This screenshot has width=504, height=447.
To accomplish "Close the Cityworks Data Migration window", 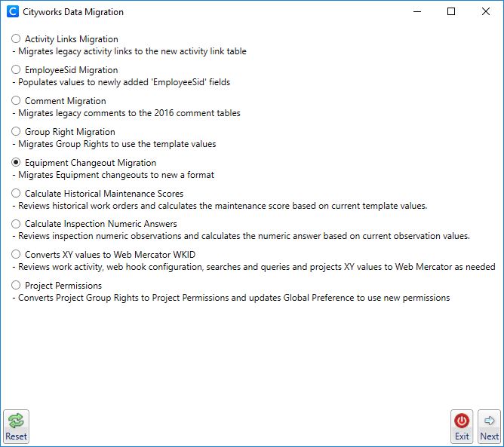I will (486, 12).
